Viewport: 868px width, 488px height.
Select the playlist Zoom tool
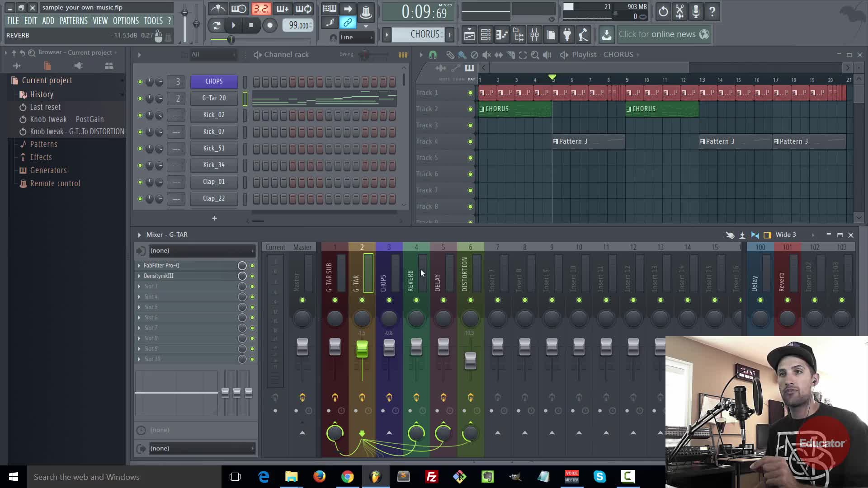coord(535,55)
